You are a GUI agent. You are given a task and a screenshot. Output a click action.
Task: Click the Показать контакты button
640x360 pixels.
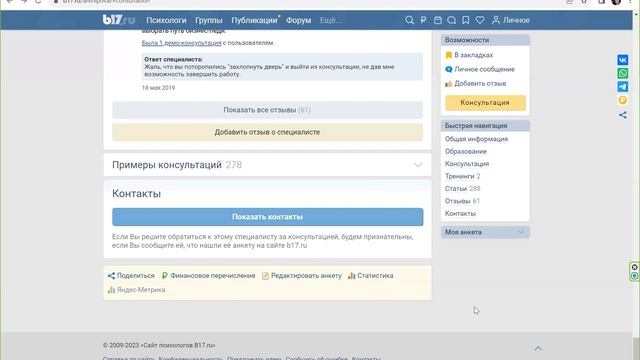coord(267,217)
